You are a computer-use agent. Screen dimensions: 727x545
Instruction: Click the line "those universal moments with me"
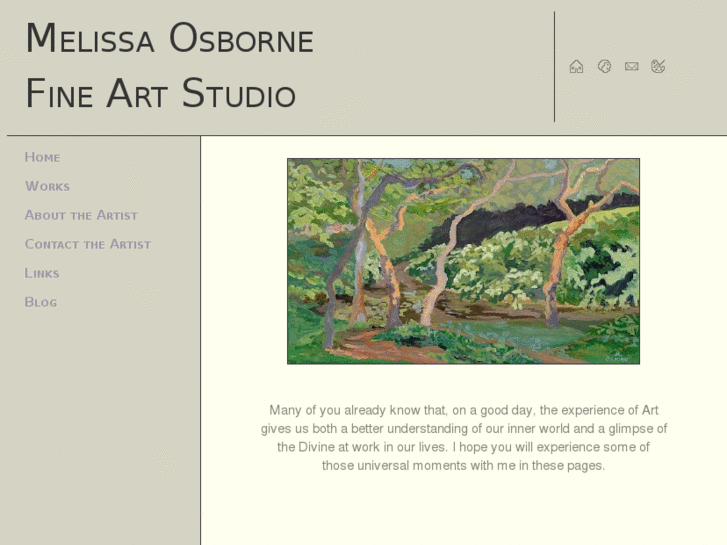coord(463,466)
